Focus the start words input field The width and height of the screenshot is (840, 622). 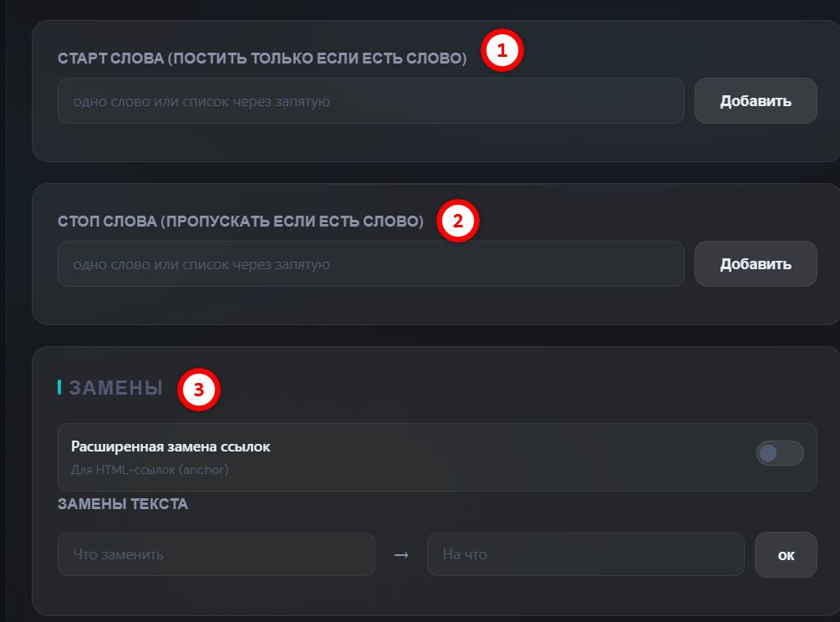pyautogui.click(x=371, y=100)
